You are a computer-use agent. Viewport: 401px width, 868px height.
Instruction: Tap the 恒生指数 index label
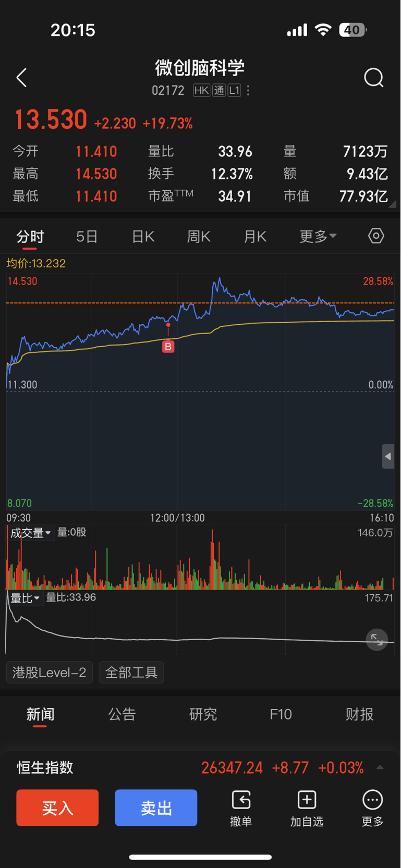coord(45,767)
